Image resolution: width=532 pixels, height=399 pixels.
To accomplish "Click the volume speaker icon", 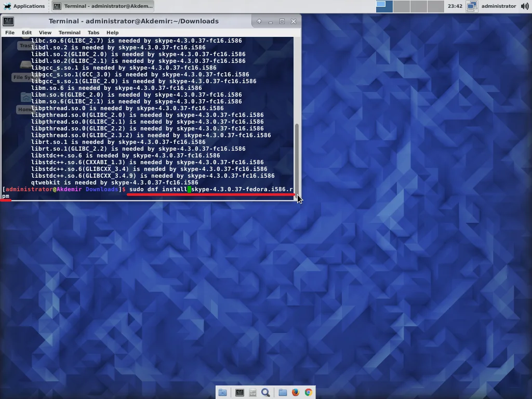I will (525, 6).
